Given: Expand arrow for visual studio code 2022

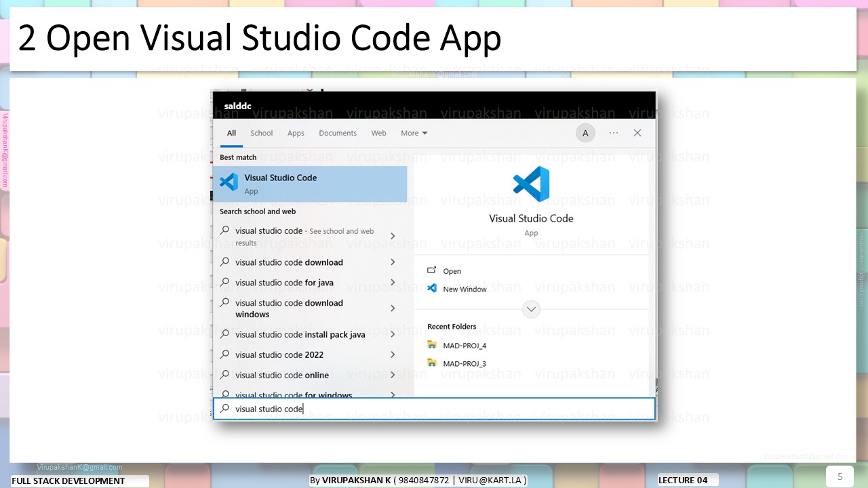Looking at the screenshot, I should (393, 354).
